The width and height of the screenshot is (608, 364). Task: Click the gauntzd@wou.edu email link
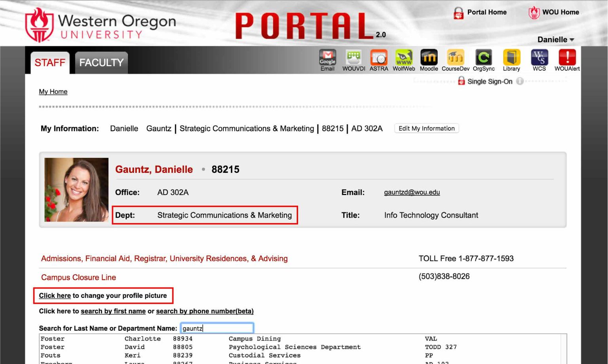coord(412,192)
